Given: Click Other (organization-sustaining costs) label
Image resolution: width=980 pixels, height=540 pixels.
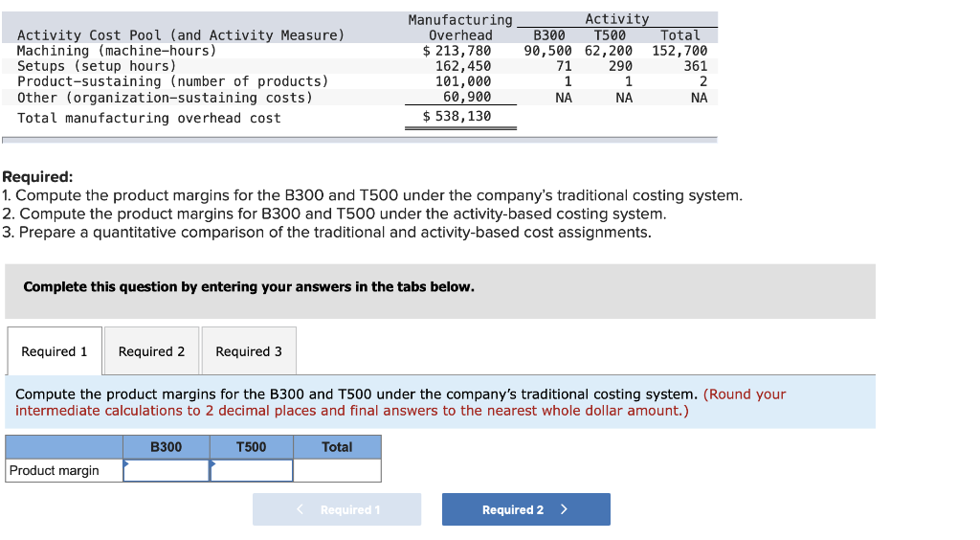Looking at the screenshot, I should click(165, 98).
